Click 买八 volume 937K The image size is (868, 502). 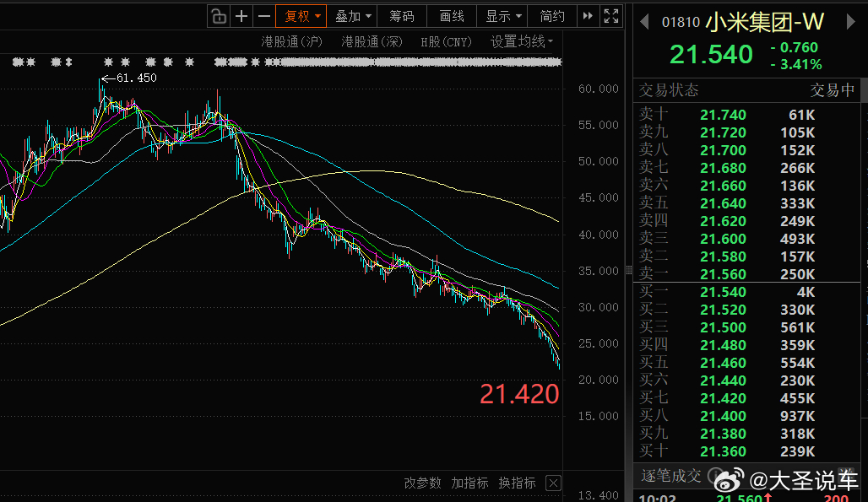798,416
